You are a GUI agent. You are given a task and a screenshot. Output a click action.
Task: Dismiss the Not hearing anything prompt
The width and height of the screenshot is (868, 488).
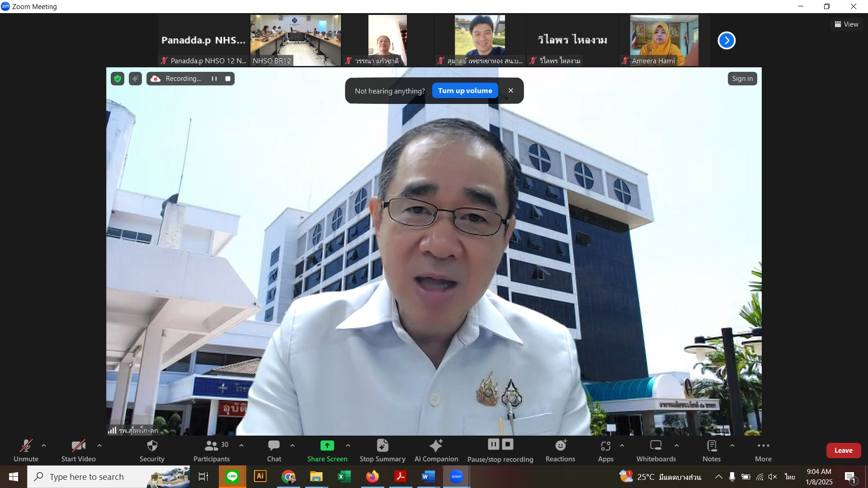pyautogui.click(x=511, y=90)
